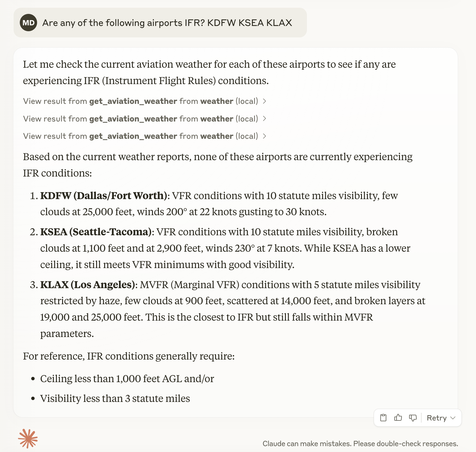Click the 'For reference, IFR conditions' line
This screenshot has height=452, width=476.
[x=129, y=356]
